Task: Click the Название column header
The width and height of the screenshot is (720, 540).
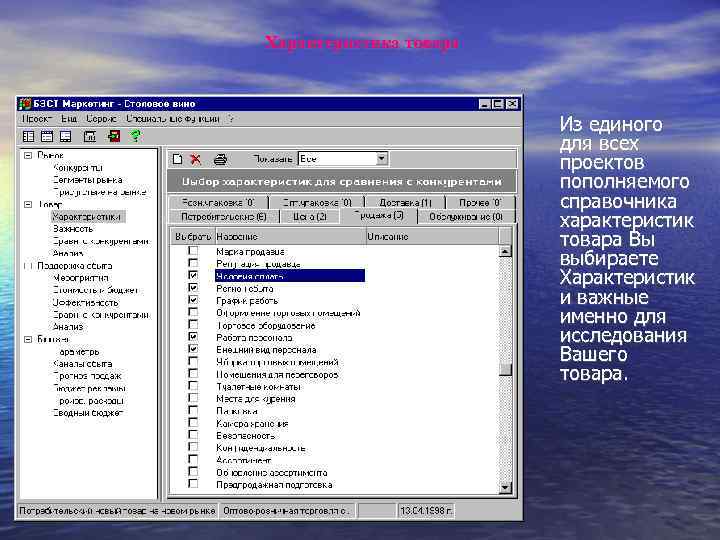Action: tap(290, 236)
